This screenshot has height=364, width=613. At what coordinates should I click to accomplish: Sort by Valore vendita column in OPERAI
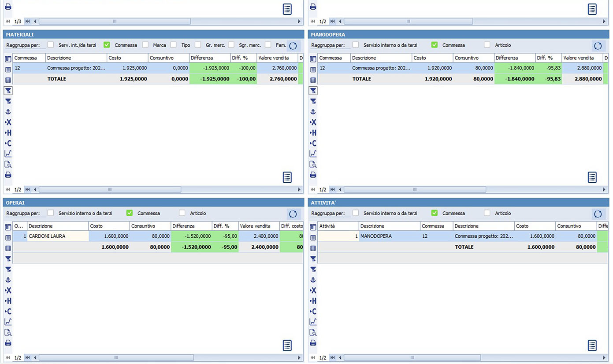(x=259, y=226)
